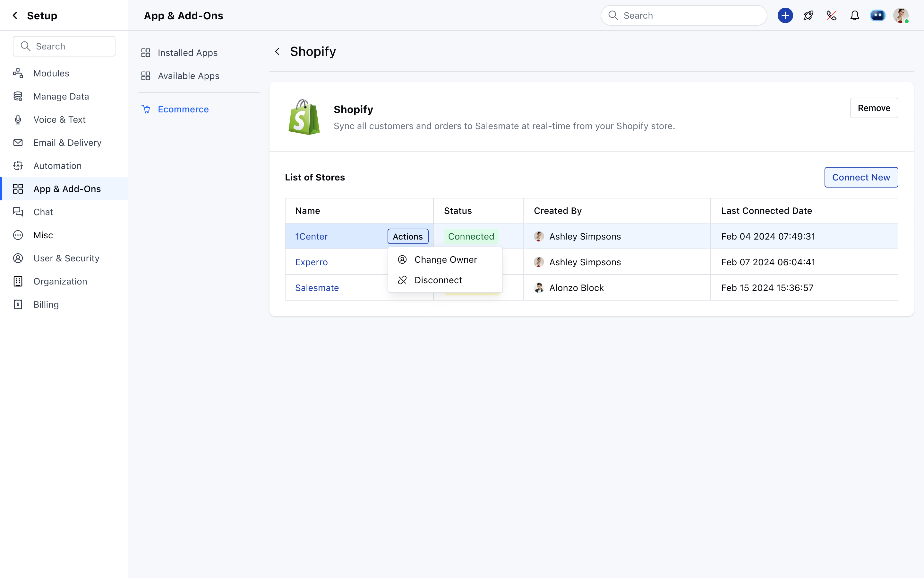
Task: Click the Installed Apps grid icon
Action: click(145, 53)
